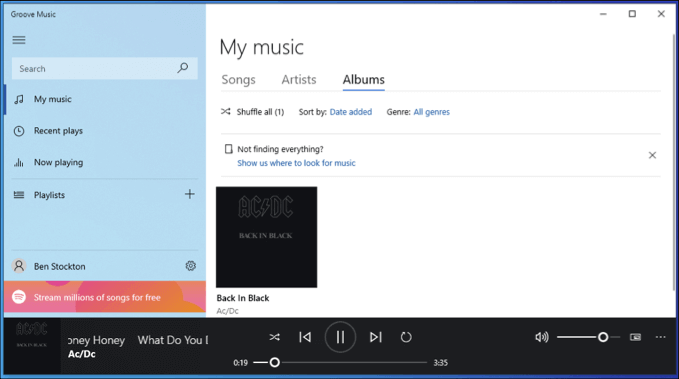Minimize the Groove Music window
Viewport: 679px width, 379px height.
[x=603, y=14]
